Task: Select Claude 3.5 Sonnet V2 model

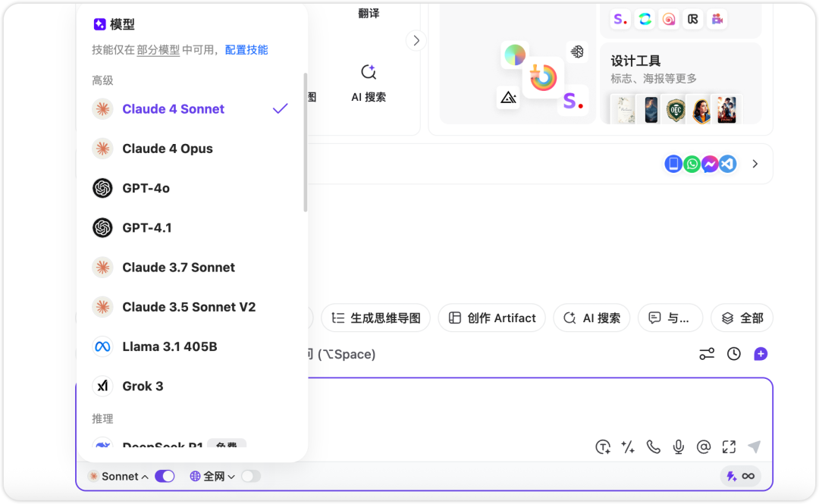Action: pyautogui.click(x=190, y=307)
